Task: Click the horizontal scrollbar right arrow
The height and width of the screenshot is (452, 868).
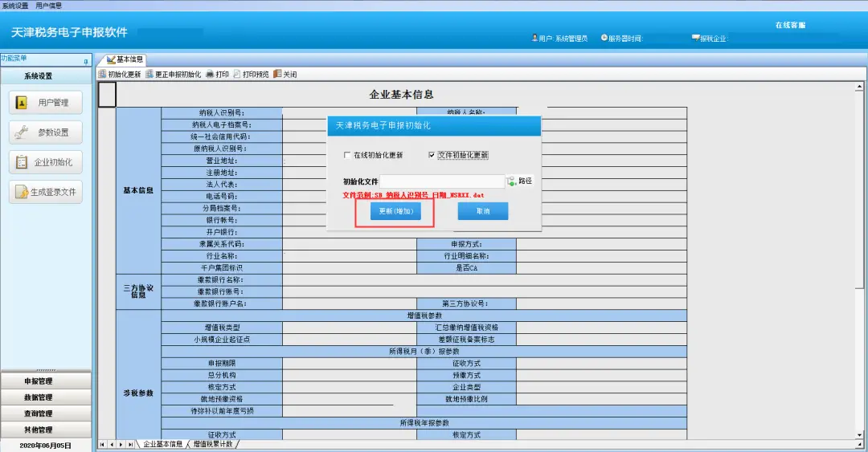Action: 859,444
